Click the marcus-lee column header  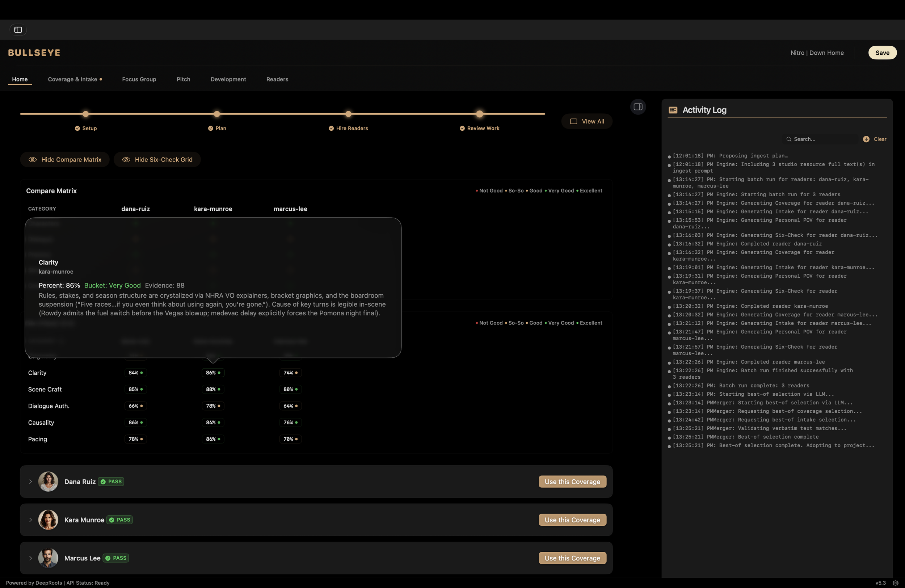[x=291, y=209]
